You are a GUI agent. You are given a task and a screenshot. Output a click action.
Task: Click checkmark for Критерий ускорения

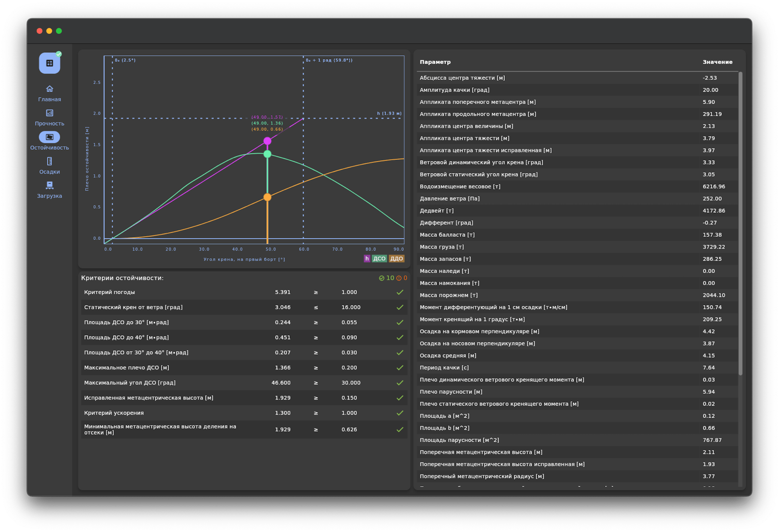tap(400, 413)
